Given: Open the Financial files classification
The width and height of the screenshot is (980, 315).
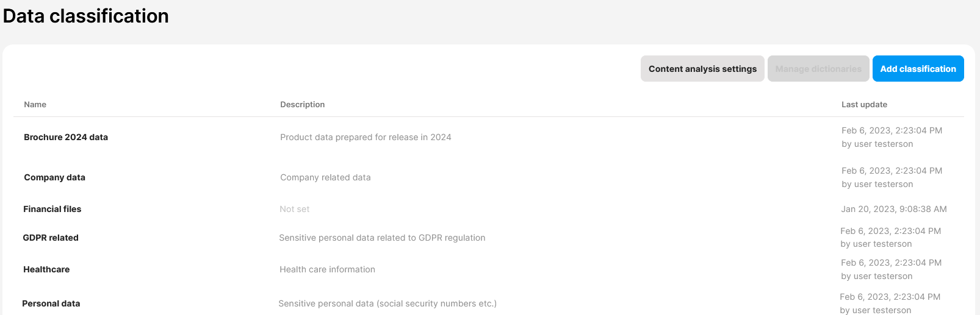Looking at the screenshot, I should tap(52, 209).
